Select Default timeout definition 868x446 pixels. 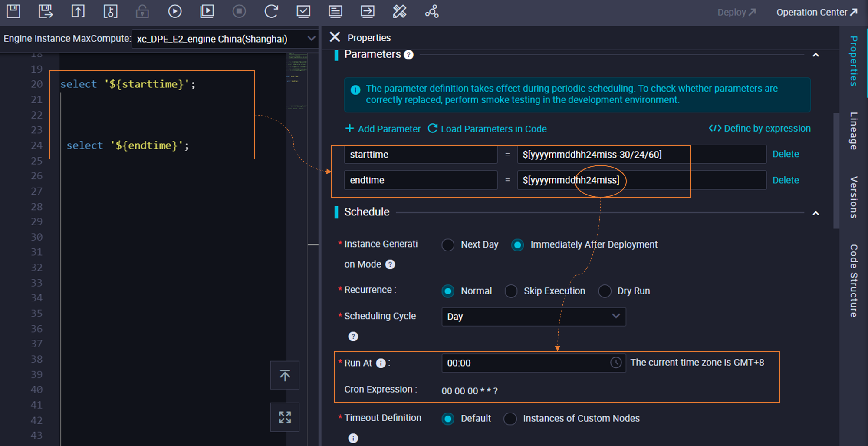(x=448, y=419)
